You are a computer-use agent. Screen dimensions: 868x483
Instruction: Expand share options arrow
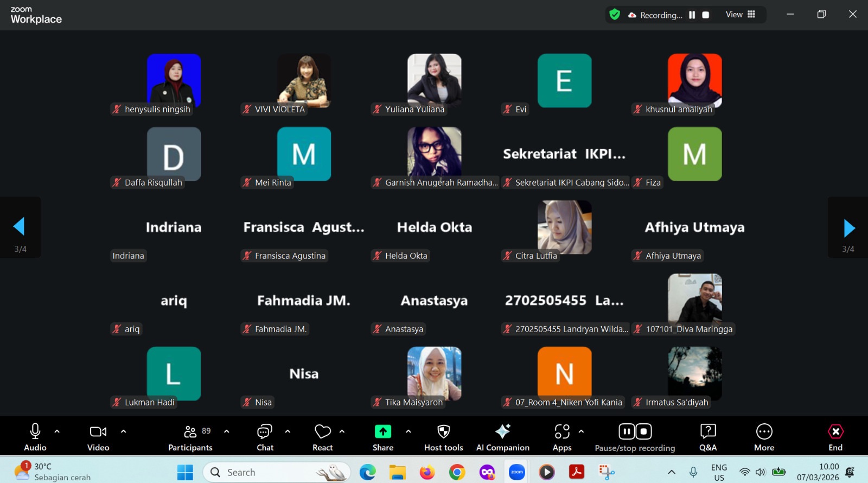(x=408, y=431)
